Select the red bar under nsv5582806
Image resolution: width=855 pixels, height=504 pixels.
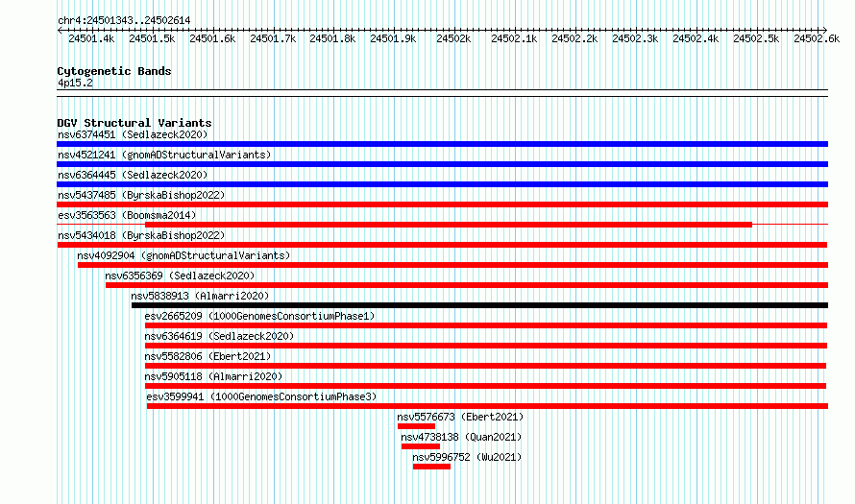pyautogui.click(x=485, y=366)
